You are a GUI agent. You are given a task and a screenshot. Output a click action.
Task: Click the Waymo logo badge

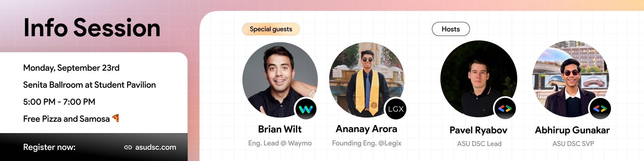[x=306, y=109]
